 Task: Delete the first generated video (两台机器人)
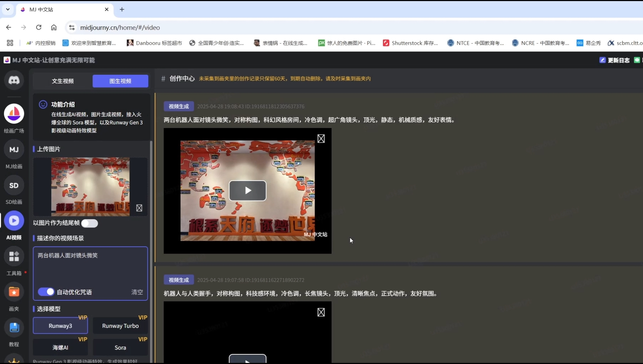click(321, 139)
